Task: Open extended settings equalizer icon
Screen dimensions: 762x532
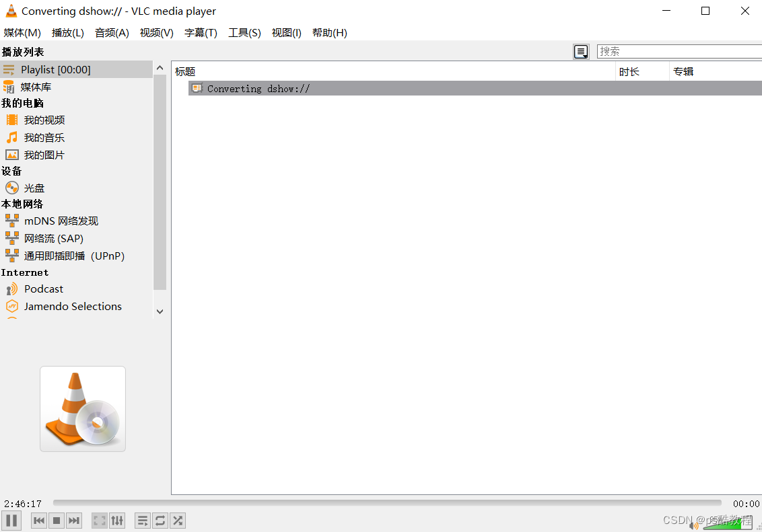Action: click(117, 521)
